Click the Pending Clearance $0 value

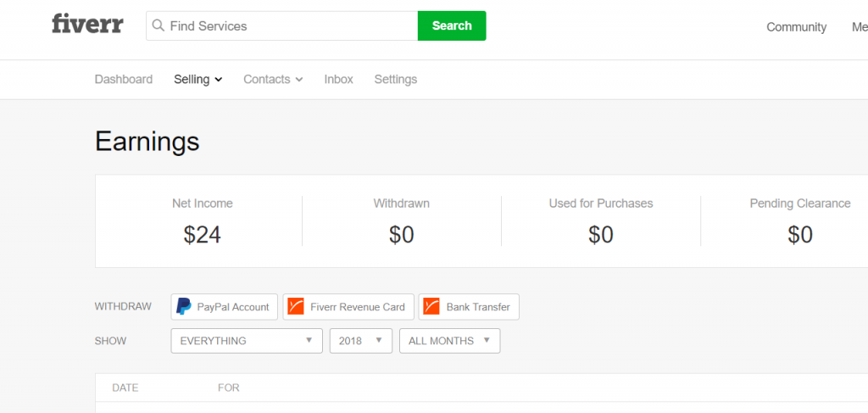800,235
